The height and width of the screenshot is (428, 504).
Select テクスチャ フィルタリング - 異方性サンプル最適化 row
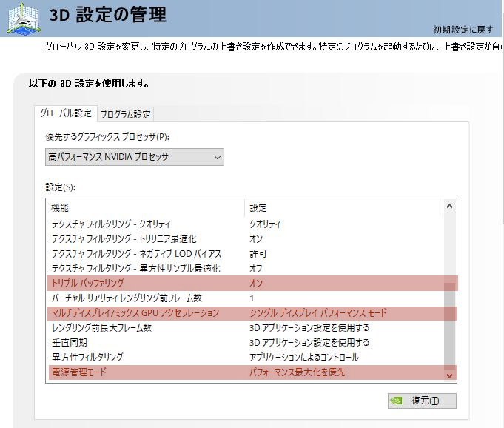pyautogui.click(x=245, y=268)
